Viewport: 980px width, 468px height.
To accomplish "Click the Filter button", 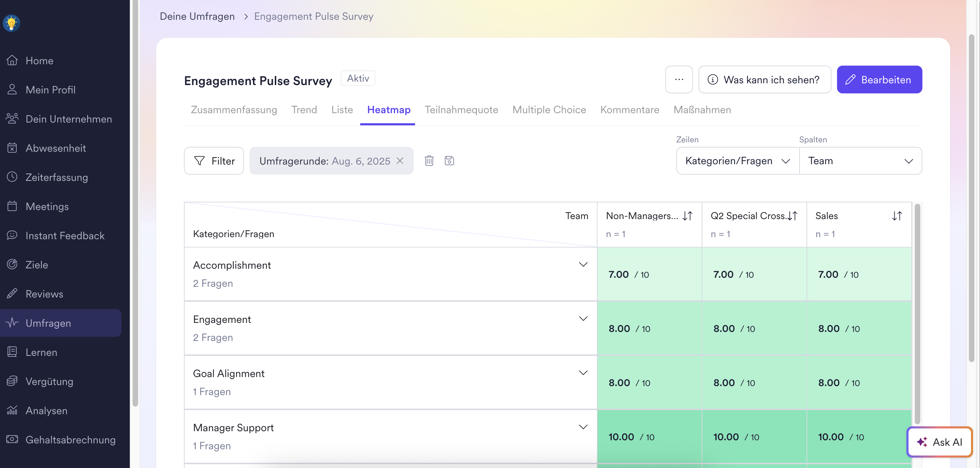I will 214,160.
